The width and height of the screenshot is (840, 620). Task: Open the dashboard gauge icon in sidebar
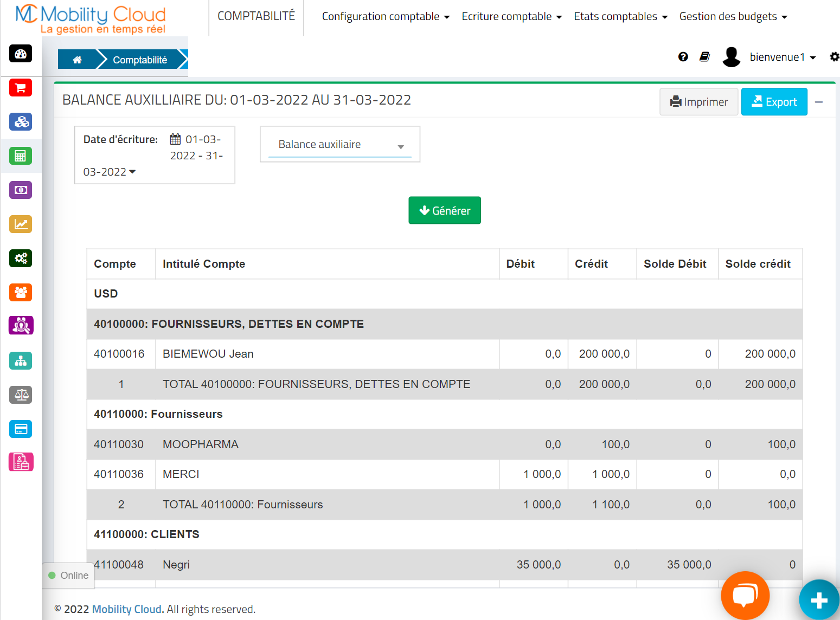(21, 54)
